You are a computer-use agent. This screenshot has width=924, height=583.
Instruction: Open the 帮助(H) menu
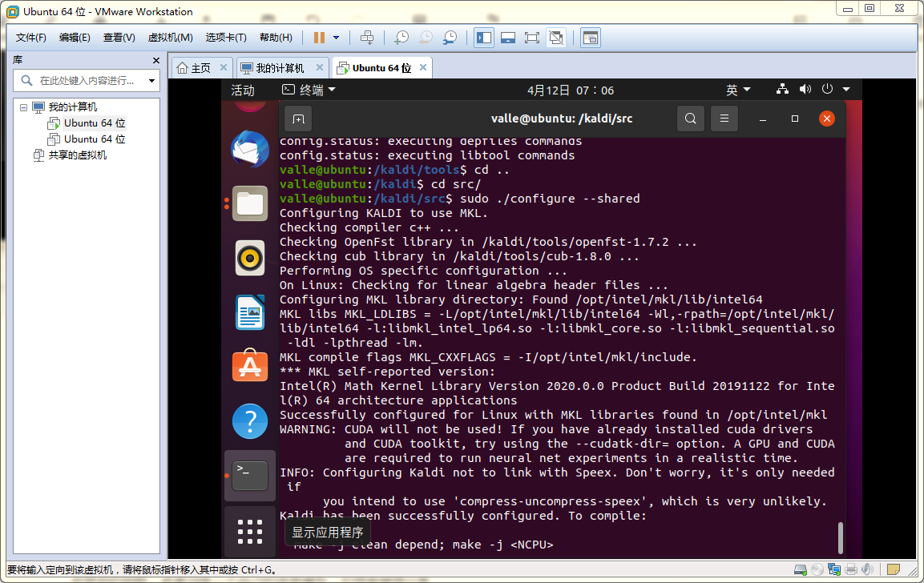[x=276, y=38]
